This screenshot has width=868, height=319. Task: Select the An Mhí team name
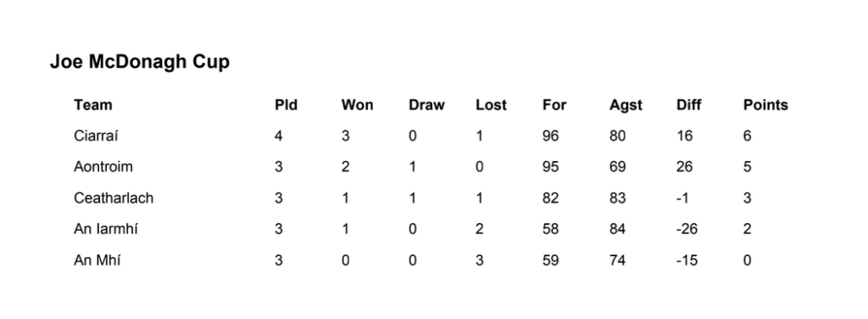coord(97,260)
